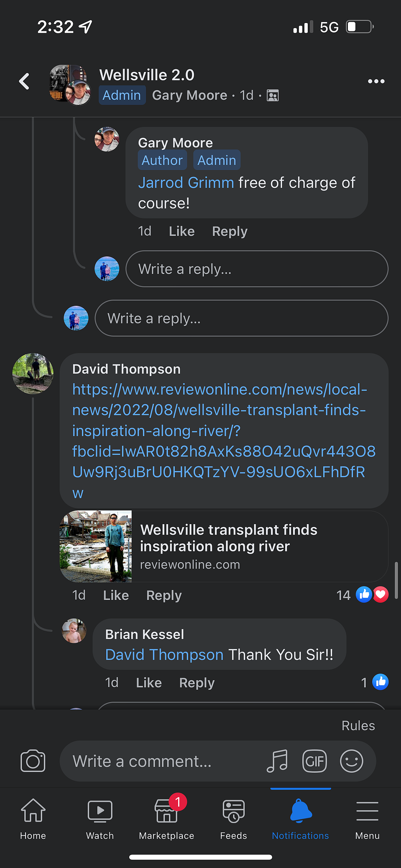The image size is (401, 868).
Task: View reactions on David Thompson's comment
Action: [363, 595]
